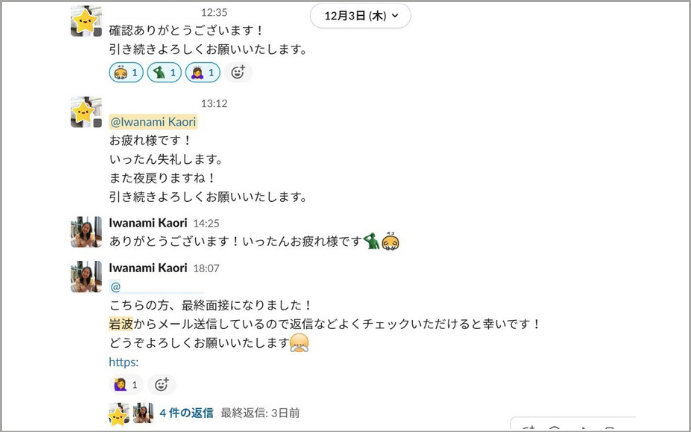Add a reaction to the 12:35 message

(238, 72)
